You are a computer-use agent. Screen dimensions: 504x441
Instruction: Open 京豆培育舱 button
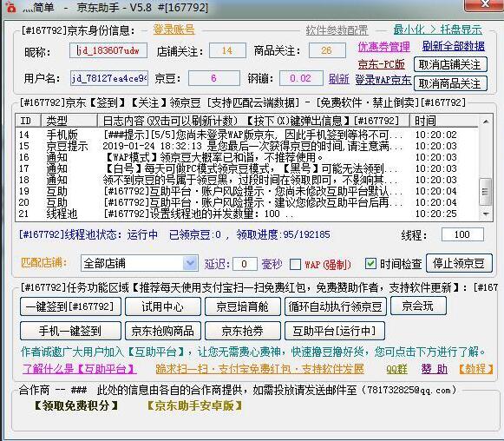(x=242, y=306)
